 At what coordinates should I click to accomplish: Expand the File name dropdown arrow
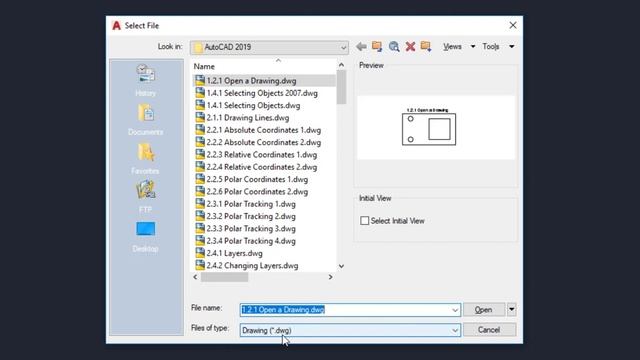click(455, 310)
